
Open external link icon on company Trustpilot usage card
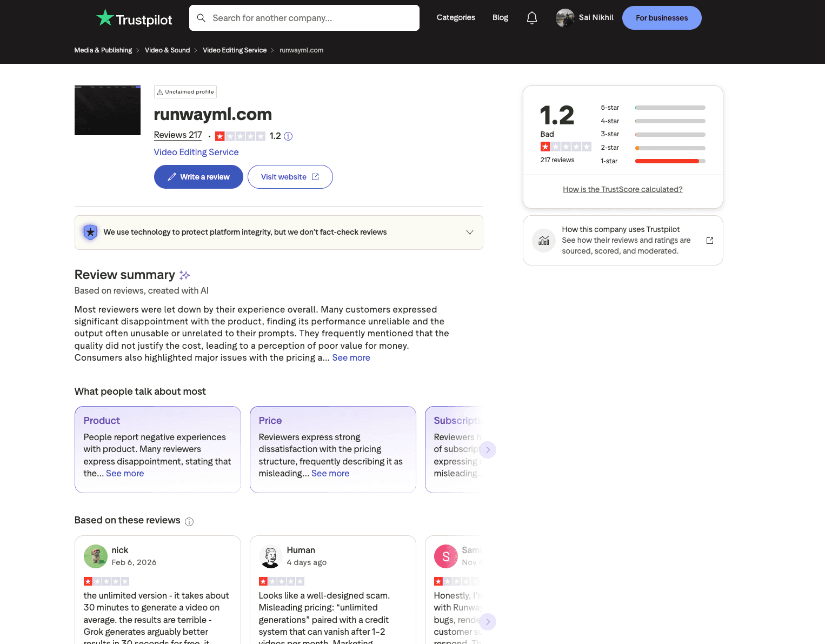[x=710, y=241]
